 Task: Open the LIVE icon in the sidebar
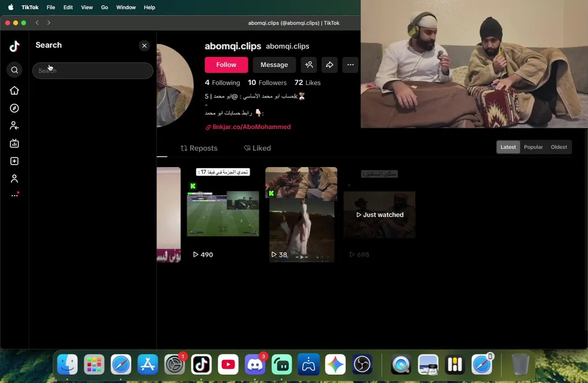point(14,143)
